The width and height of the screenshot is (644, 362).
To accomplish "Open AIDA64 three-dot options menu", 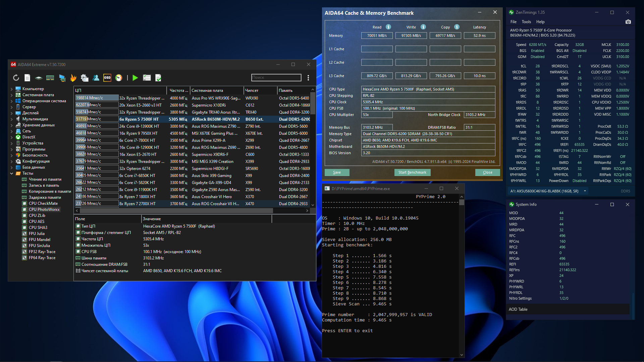I will (x=308, y=78).
